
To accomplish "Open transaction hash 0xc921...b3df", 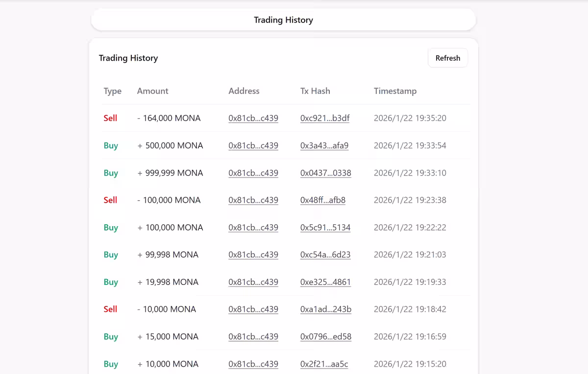I will coord(324,118).
